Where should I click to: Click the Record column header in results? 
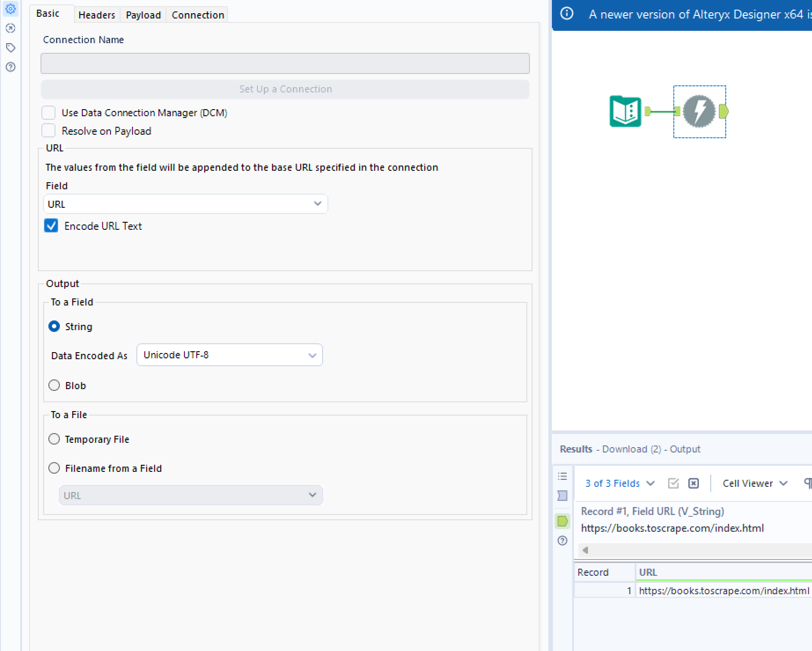605,572
